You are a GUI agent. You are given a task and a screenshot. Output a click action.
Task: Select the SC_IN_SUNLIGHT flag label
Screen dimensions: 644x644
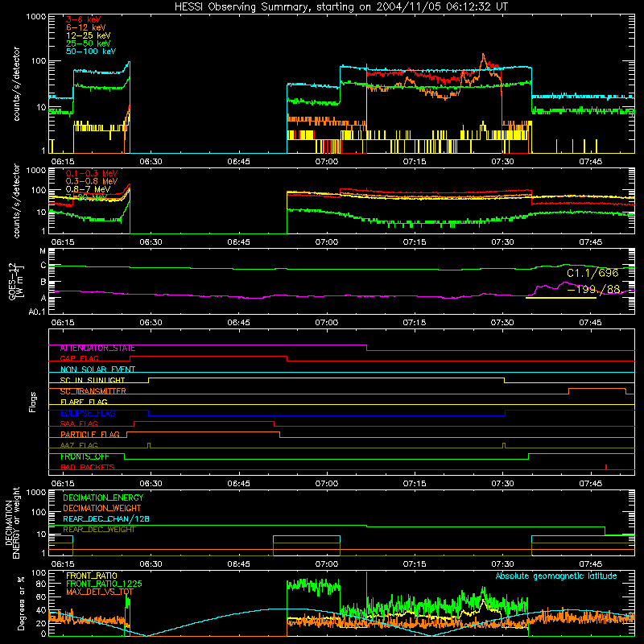93,380
